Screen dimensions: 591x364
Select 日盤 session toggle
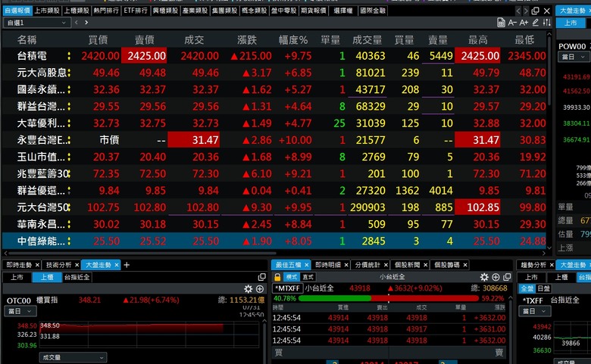(x=543, y=289)
